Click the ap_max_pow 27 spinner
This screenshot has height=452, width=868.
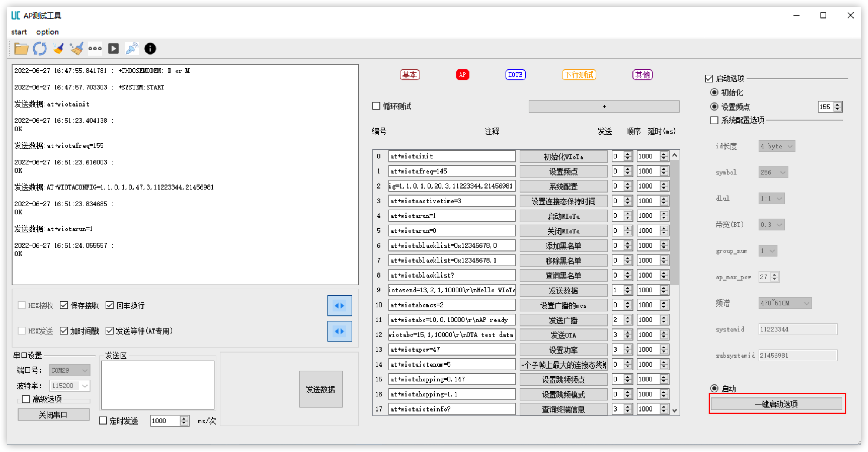point(769,277)
